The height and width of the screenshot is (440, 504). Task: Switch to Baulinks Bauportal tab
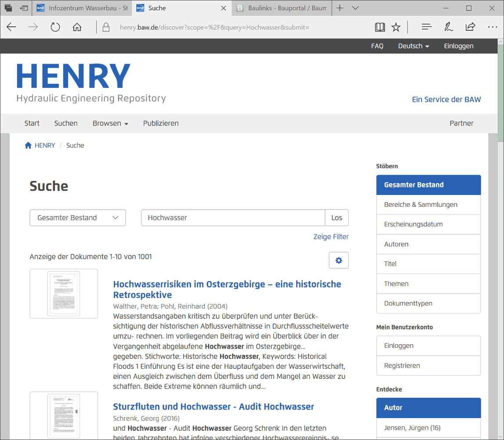pos(281,8)
